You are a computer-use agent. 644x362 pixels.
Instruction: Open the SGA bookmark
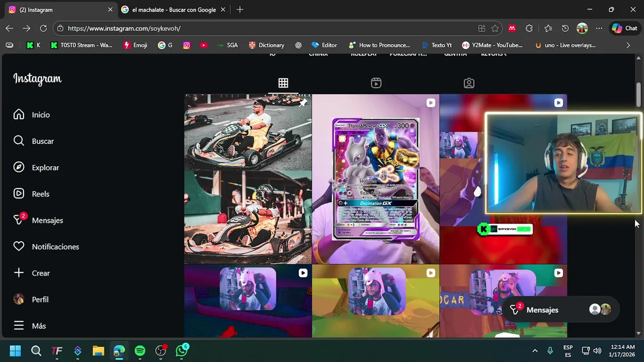click(227, 45)
